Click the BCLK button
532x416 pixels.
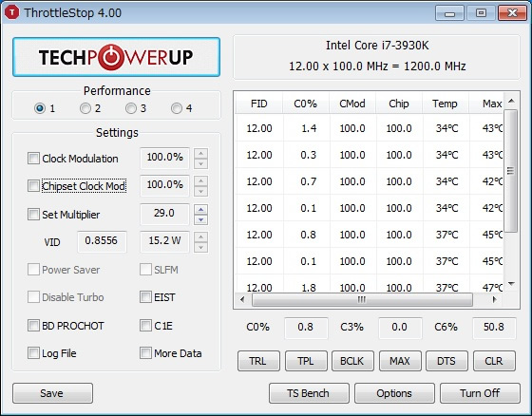click(x=352, y=361)
